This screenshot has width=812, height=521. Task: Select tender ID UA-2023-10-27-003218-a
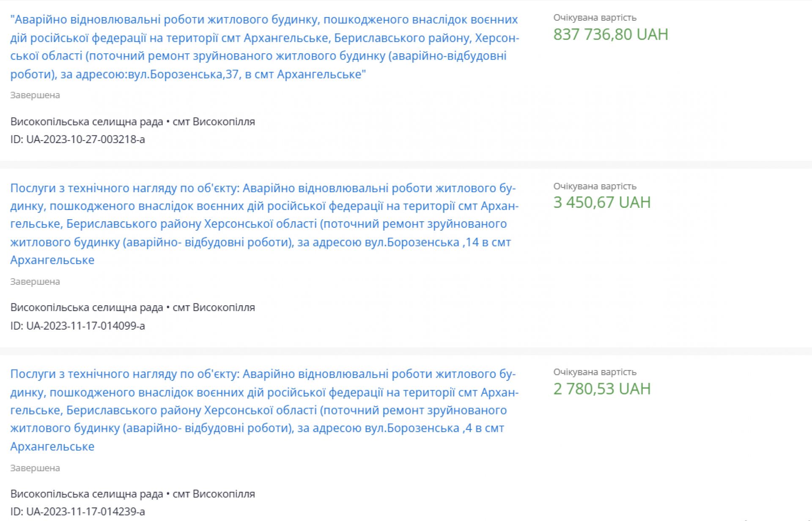tap(85, 139)
